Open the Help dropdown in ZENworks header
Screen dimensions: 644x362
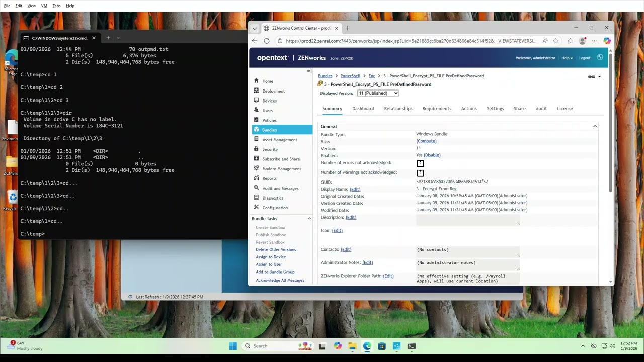(567, 58)
